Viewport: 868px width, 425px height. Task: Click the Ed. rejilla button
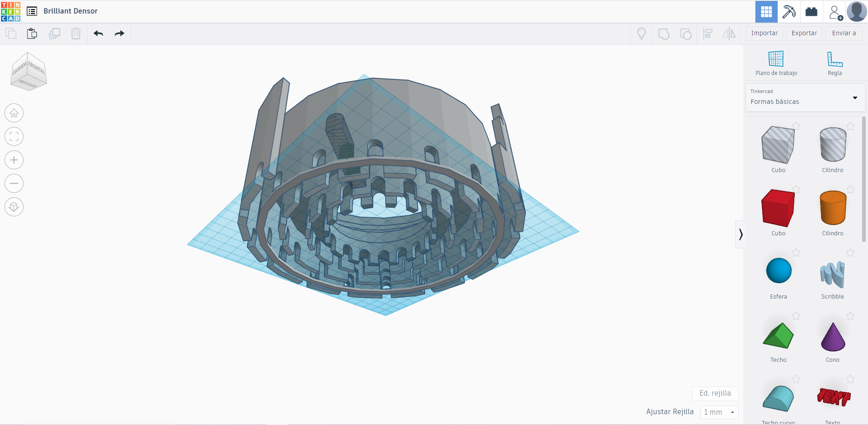[715, 393]
